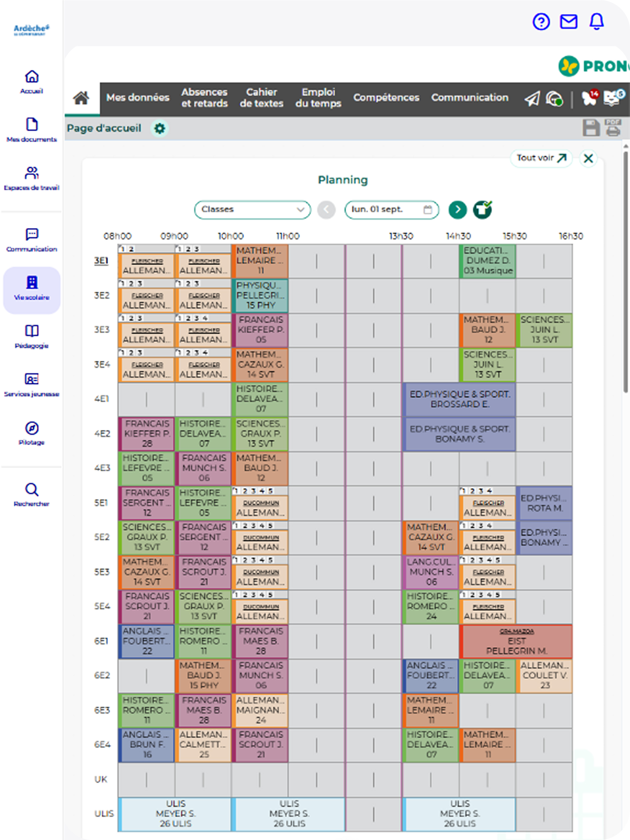
Task: Select ED.PHYSIQUE & SPORT. BROSSARD E. lesson
Action: 459,400
